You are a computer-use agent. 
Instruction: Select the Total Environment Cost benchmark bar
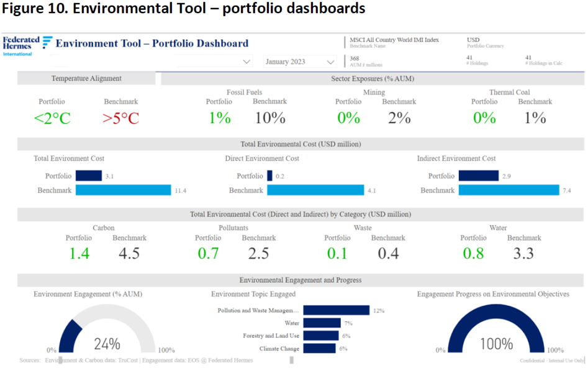(x=123, y=190)
